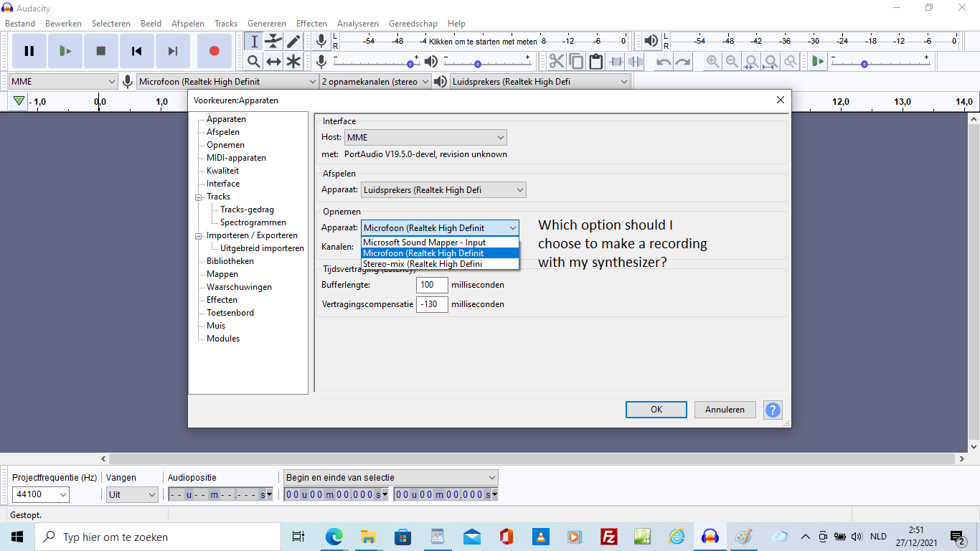Click the Annuleren button
Image resolution: width=980 pixels, height=551 pixels.
click(725, 410)
